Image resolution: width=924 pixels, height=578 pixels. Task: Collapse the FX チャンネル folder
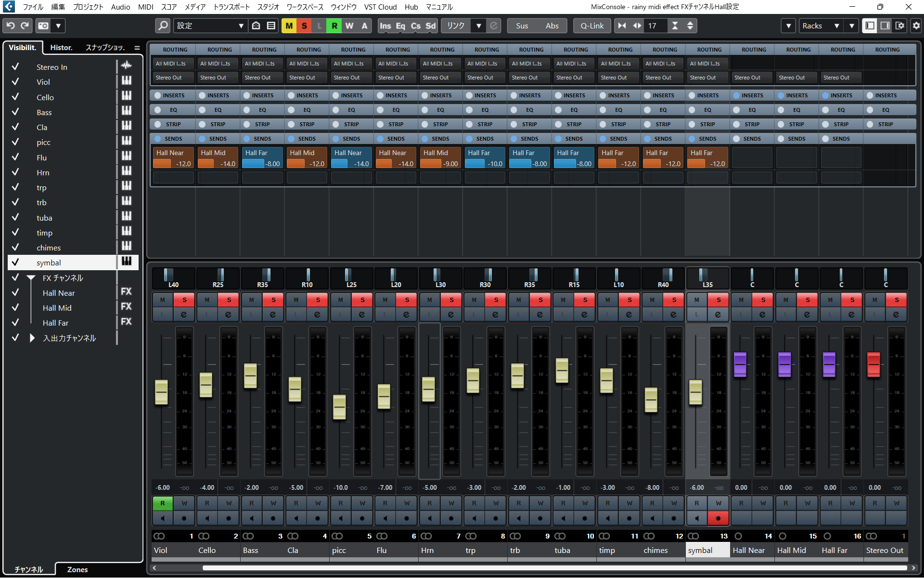[x=31, y=278]
